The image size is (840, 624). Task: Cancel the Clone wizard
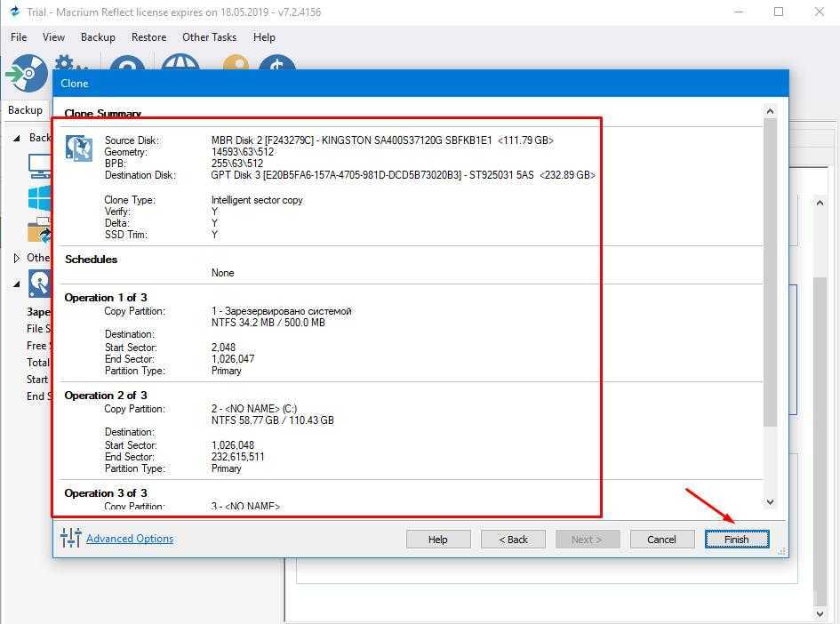coord(661,539)
